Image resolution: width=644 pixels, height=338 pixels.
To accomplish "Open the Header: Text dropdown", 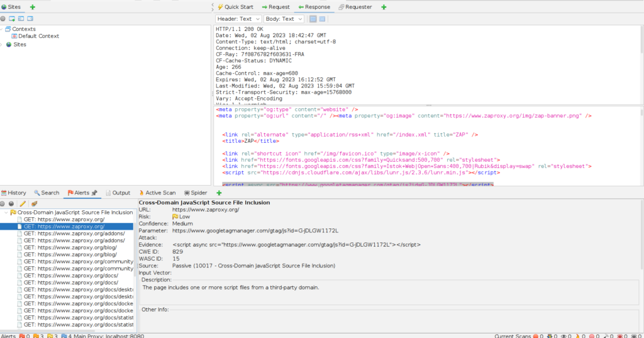I will click(x=238, y=19).
